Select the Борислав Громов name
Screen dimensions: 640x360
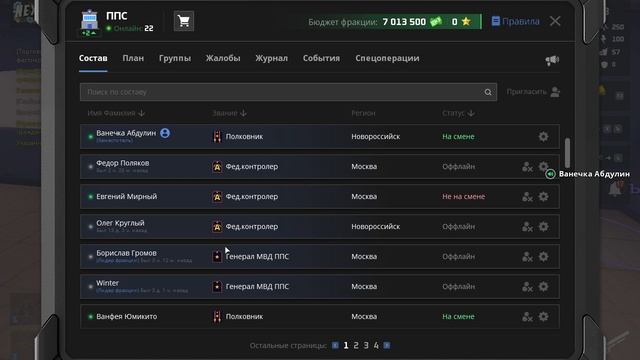pos(126,253)
